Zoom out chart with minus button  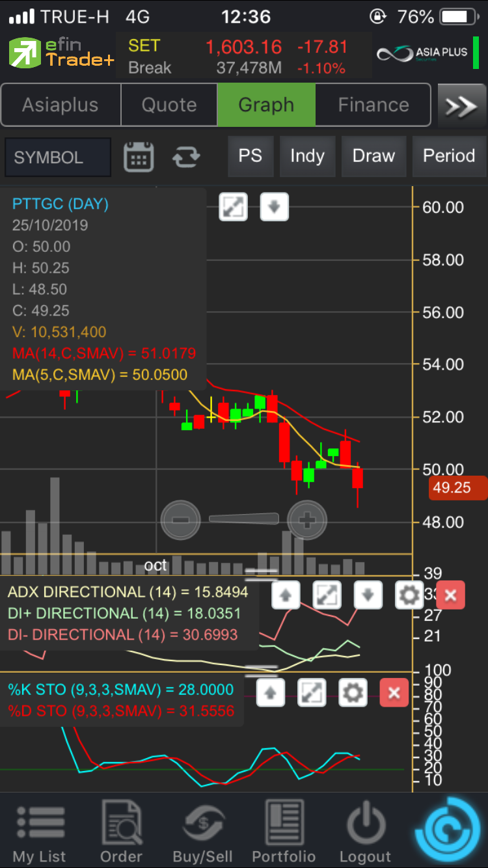click(x=181, y=520)
